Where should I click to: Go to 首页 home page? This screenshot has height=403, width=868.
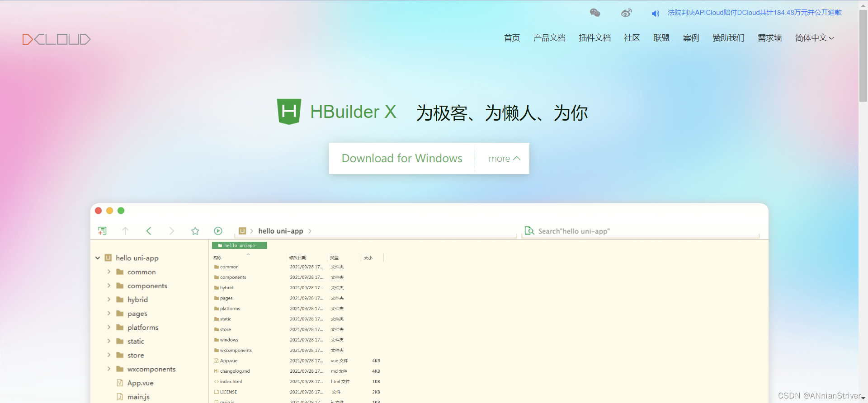point(512,38)
